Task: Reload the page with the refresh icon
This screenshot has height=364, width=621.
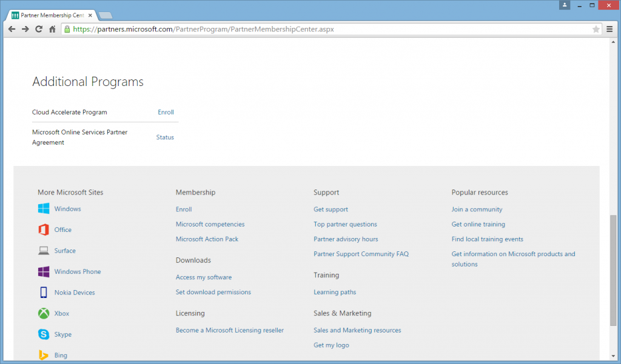Action: coord(39,29)
